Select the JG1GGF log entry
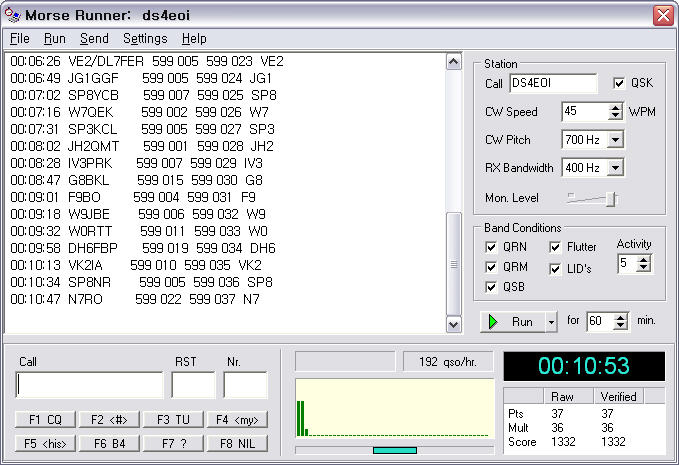679x465 pixels. tap(141, 78)
